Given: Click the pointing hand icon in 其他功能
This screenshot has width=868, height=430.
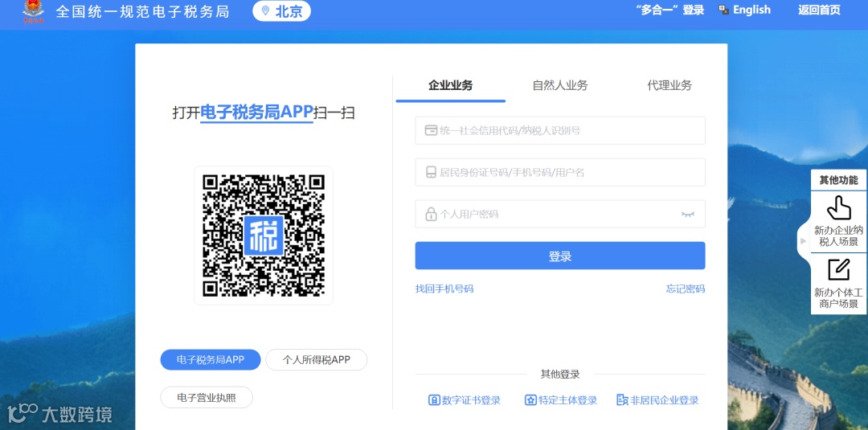Looking at the screenshot, I should tap(838, 208).
